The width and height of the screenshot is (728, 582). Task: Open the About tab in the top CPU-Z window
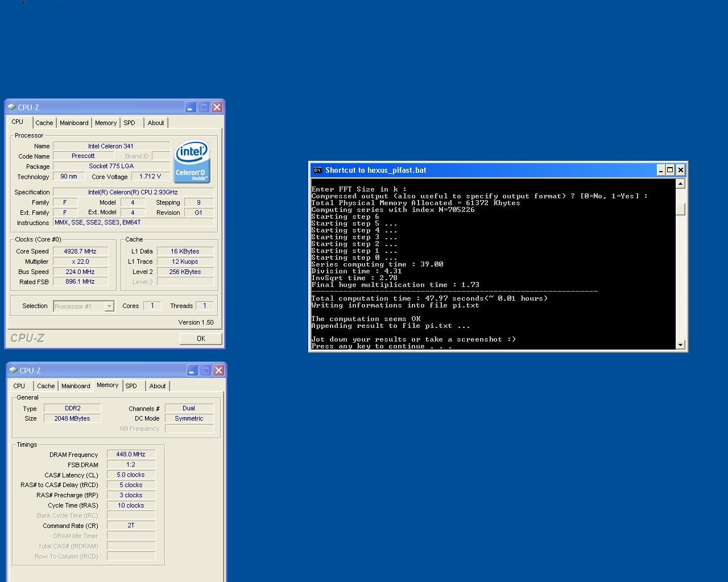point(156,123)
